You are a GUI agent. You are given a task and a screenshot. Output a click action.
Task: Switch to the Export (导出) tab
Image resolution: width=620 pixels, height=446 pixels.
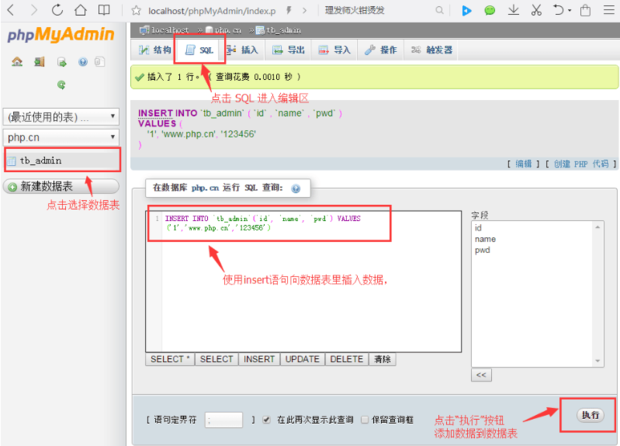(x=289, y=50)
